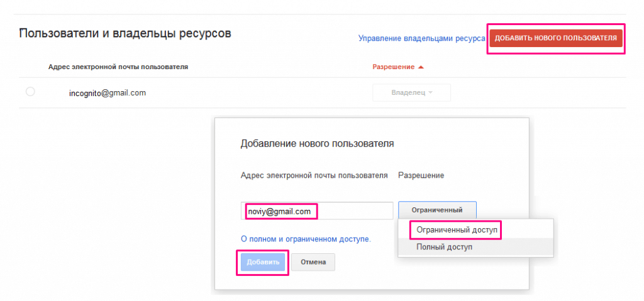Viewport: 644px width, 301px height.
Task: Click the table's Адрес электронной почты пользователя header
Action: (118, 67)
